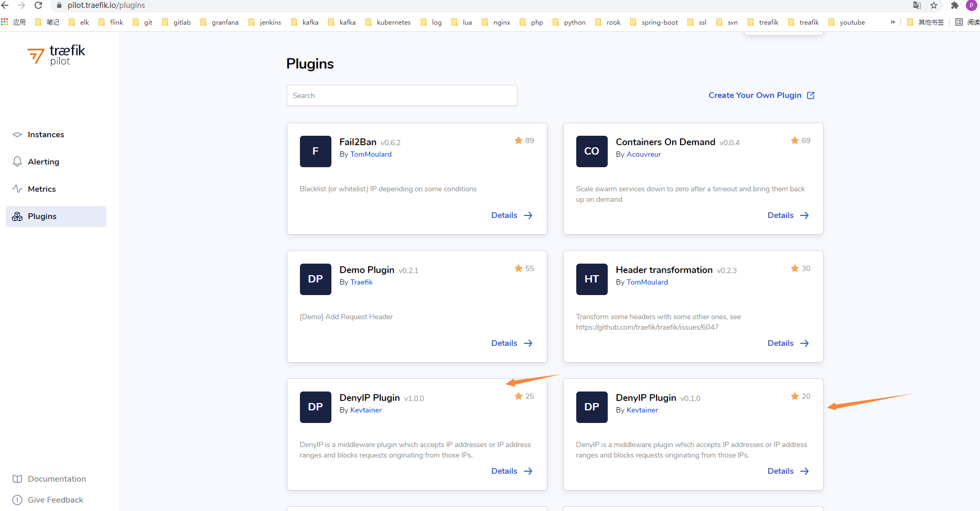Viewport: 980px width, 511px height.
Task: Click the Documentation book icon
Action: 17,479
